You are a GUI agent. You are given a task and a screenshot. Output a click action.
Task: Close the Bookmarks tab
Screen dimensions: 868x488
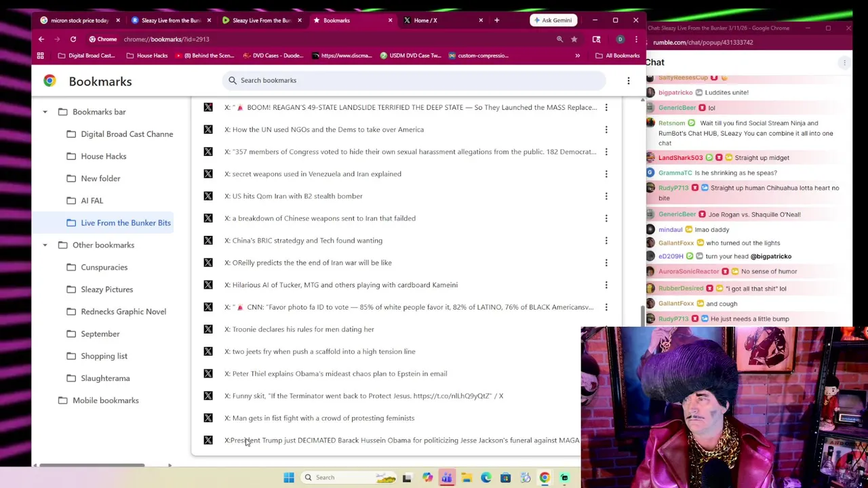pyautogui.click(x=390, y=20)
